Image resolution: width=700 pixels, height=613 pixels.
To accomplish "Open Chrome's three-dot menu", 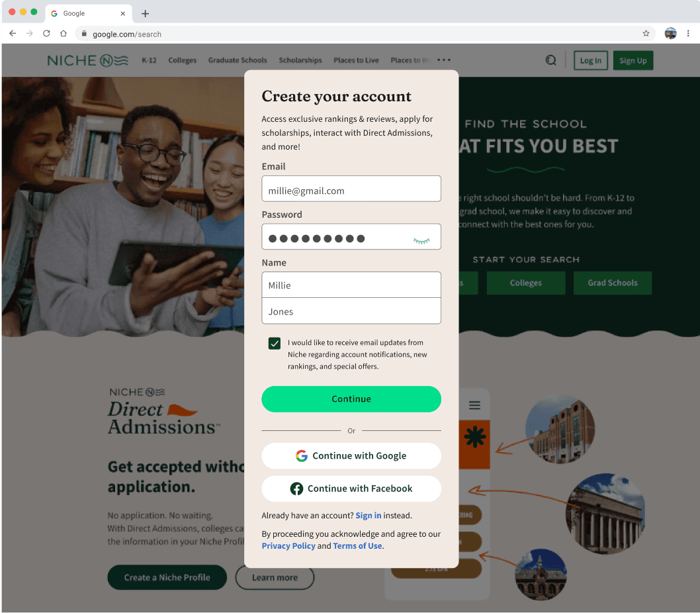I will tap(688, 34).
